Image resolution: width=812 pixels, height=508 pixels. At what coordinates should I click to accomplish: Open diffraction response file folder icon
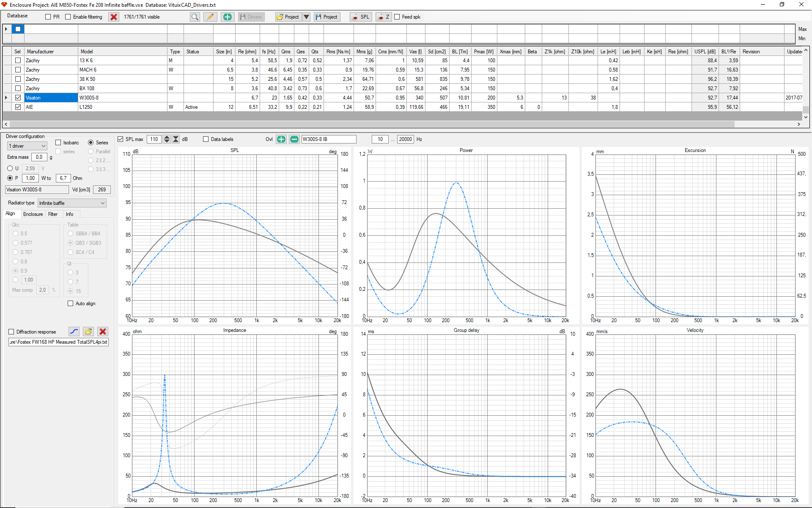[x=88, y=331]
